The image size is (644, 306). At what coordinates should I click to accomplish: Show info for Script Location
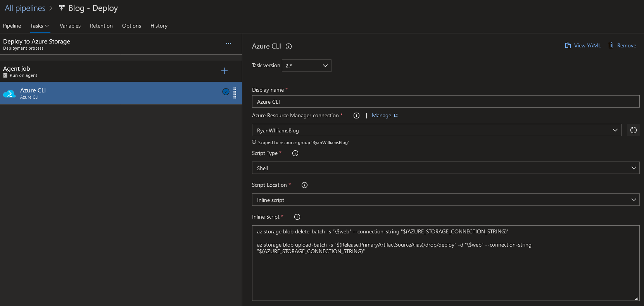(304, 185)
